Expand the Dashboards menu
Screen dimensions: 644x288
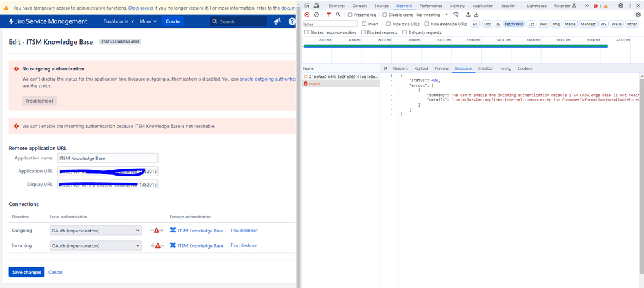[x=119, y=21]
